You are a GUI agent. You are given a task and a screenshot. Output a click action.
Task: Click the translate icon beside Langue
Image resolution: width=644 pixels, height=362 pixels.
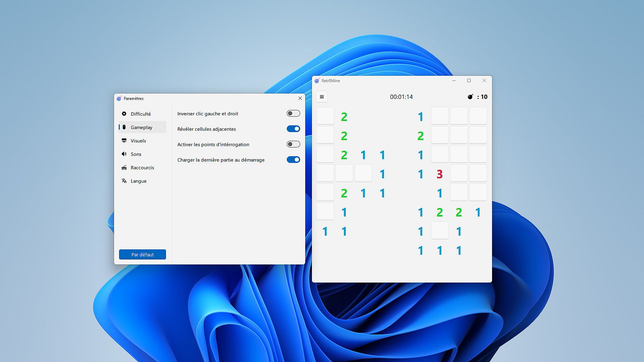click(x=124, y=181)
